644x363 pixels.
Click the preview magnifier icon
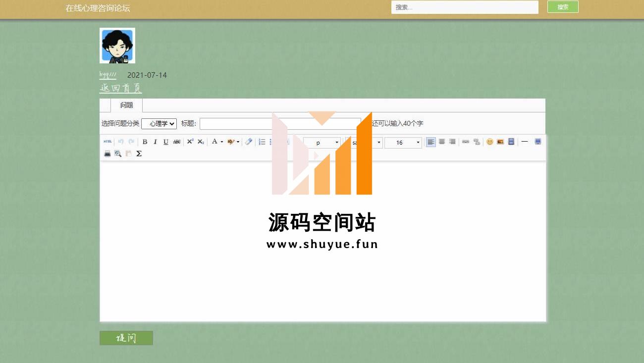point(118,154)
